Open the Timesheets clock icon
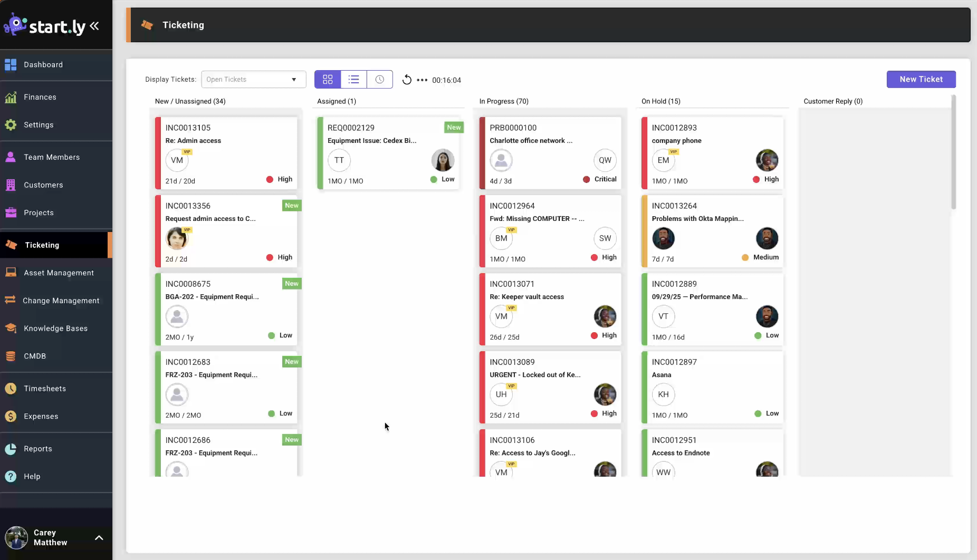Image resolution: width=977 pixels, height=560 pixels. (x=11, y=389)
